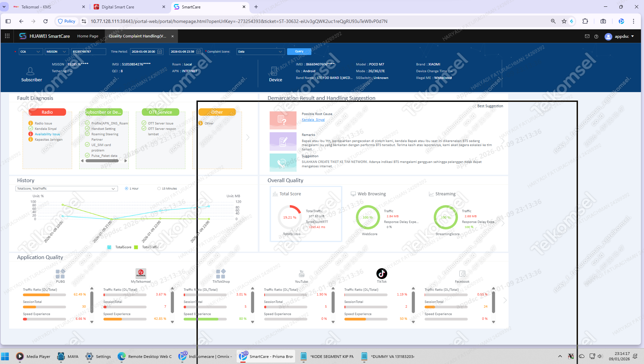This screenshot has width=644, height=364.
Task: Click the Subscriber list horizontal scrollbar
Action: pos(102,161)
